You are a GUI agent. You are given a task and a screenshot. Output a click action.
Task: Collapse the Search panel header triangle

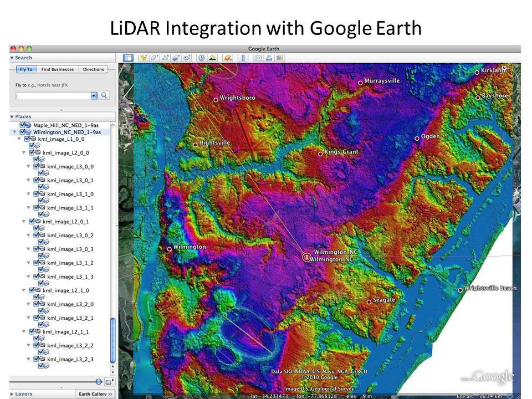tap(12, 58)
